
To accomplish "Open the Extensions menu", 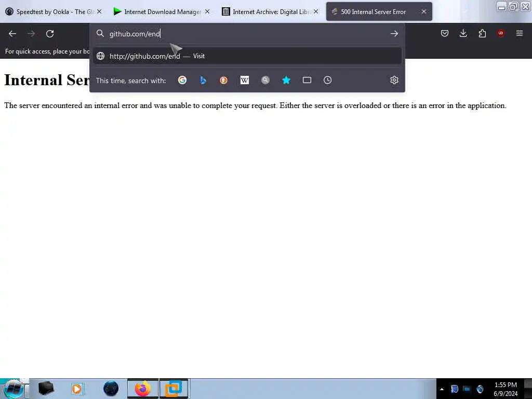I will tap(482, 33).
